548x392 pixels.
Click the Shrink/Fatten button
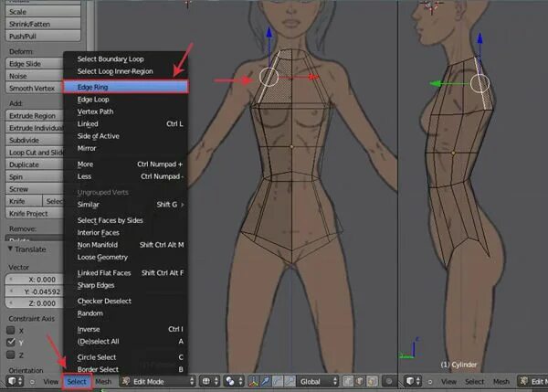(43, 24)
